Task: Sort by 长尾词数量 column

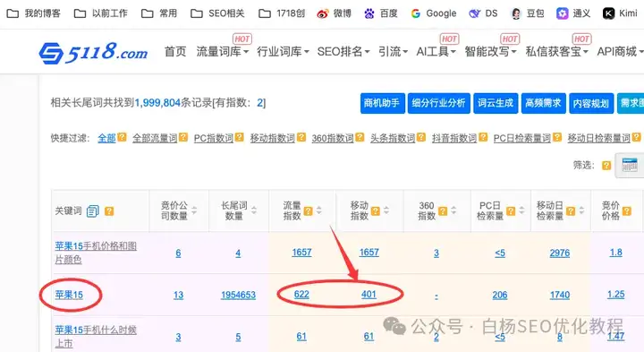Action: coord(254,210)
